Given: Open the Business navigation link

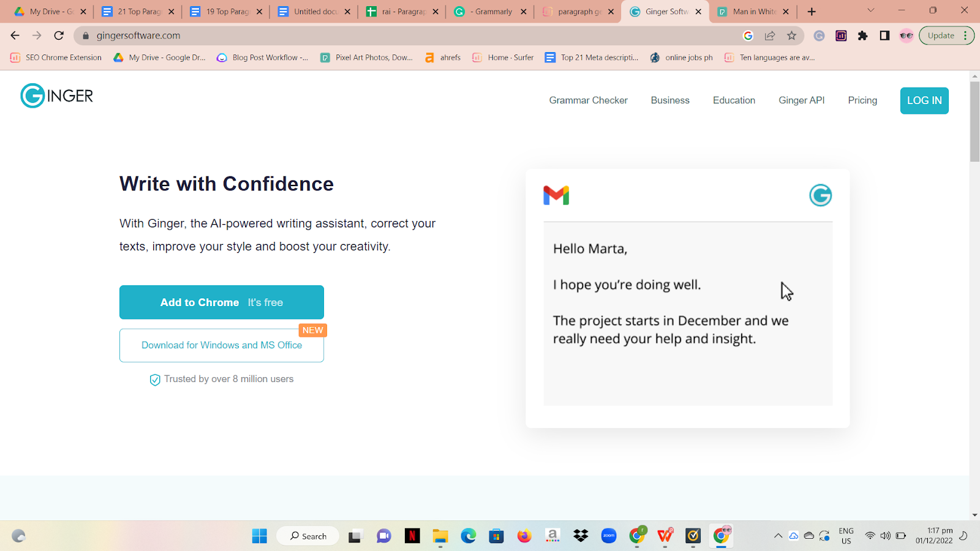Looking at the screenshot, I should click(x=670, y=100).
